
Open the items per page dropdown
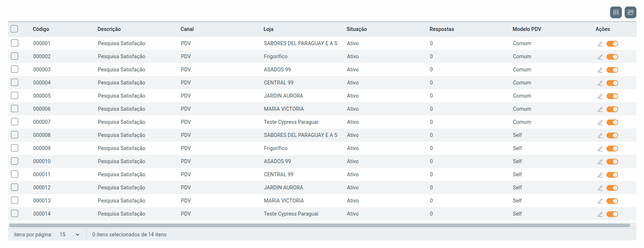coord(69,235)
